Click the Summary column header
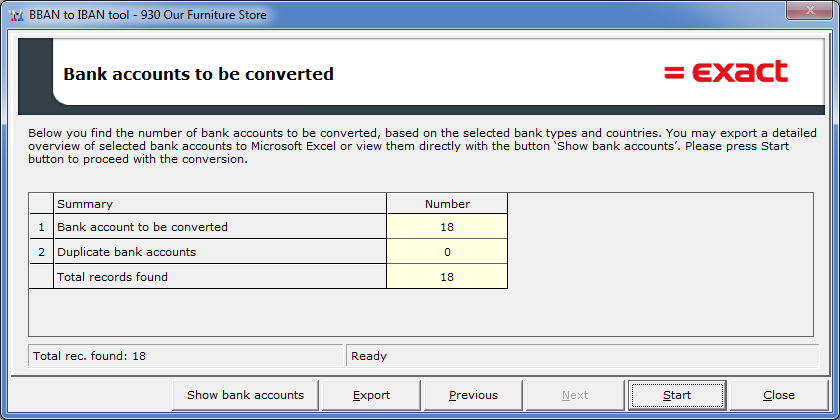 point(220,204)
